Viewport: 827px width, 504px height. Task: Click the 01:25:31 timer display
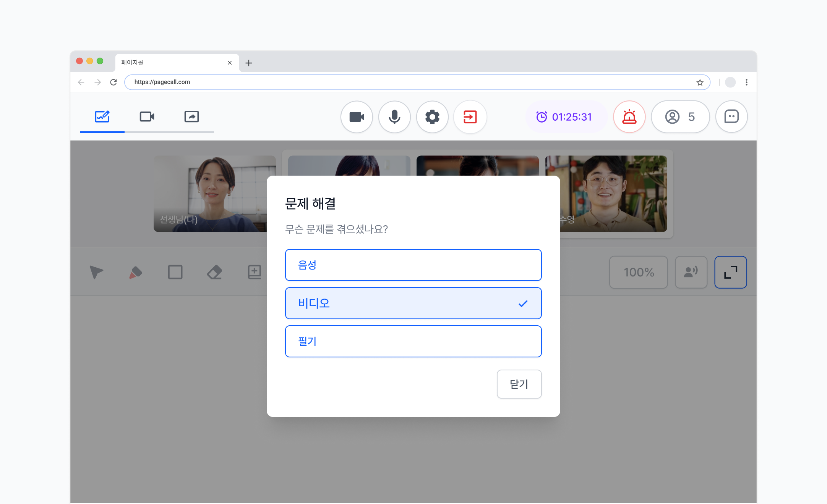click(x=564, y=117)
